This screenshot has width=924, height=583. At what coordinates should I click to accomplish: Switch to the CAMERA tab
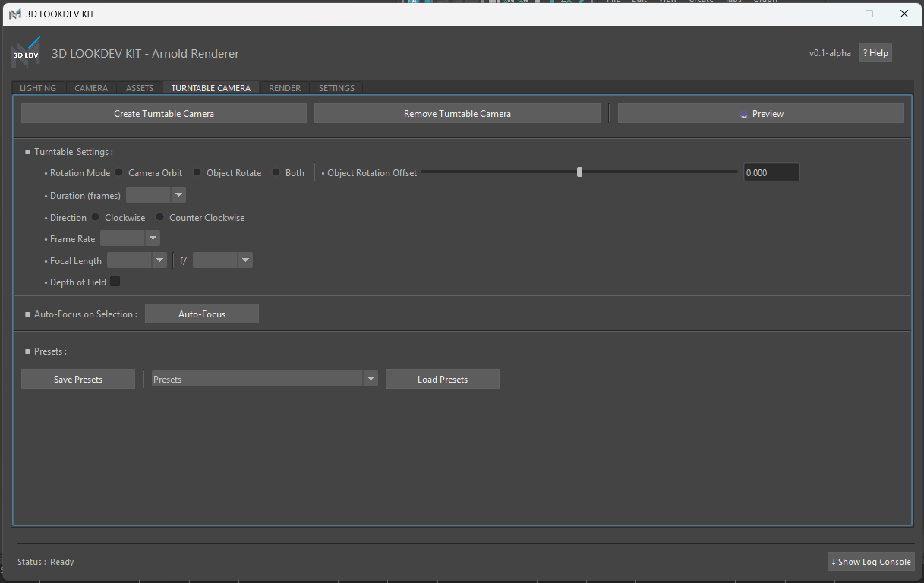91,88
